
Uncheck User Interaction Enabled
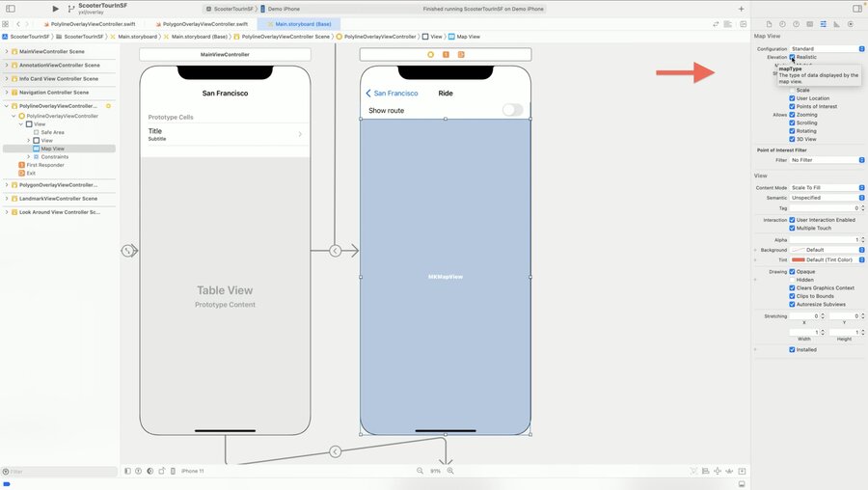[792, 220]
